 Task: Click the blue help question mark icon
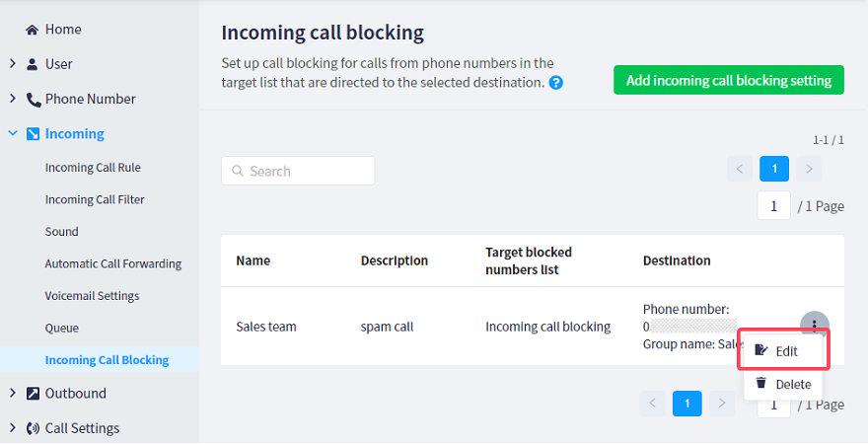point(556,83)
